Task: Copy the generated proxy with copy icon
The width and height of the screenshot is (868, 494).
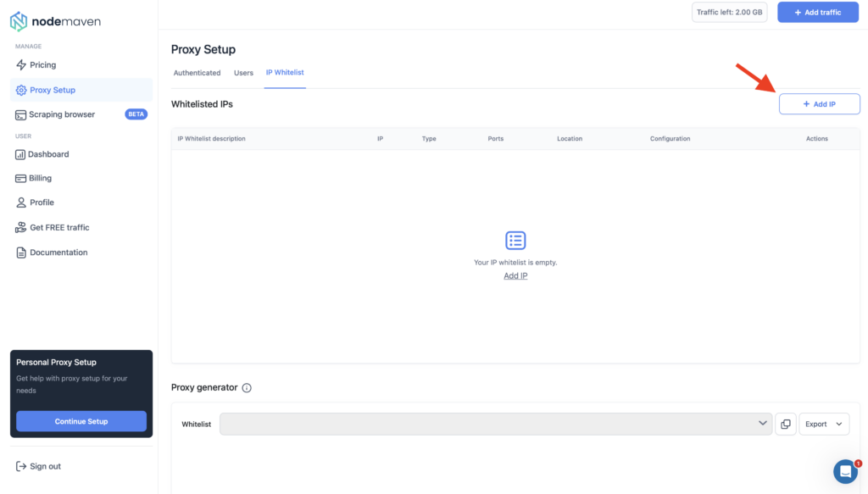Action: tap(786, 424)
